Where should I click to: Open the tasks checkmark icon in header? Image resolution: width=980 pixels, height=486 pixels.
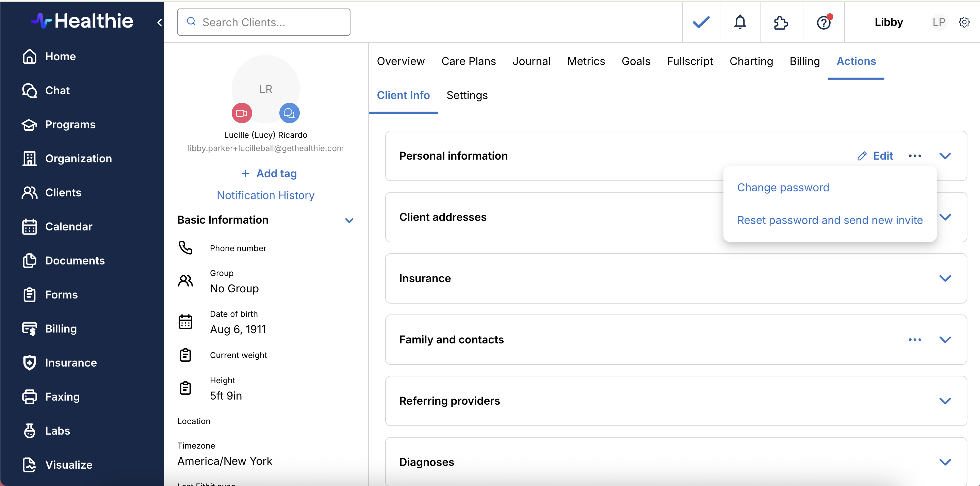[x=701, y=22]
